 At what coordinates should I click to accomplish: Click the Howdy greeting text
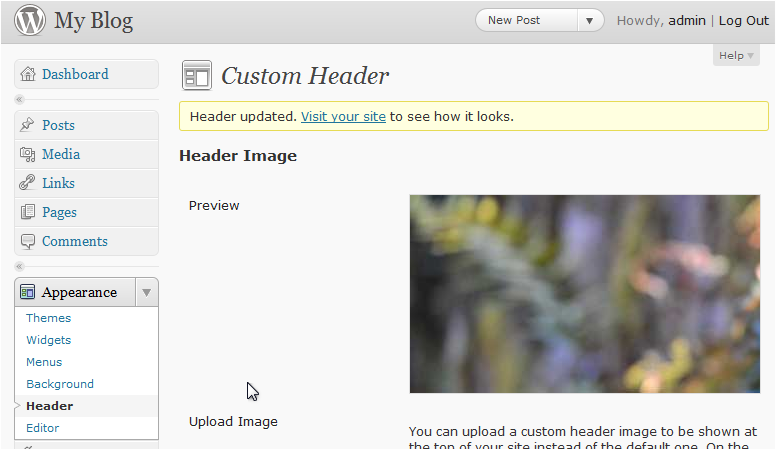tap(640, 20)
